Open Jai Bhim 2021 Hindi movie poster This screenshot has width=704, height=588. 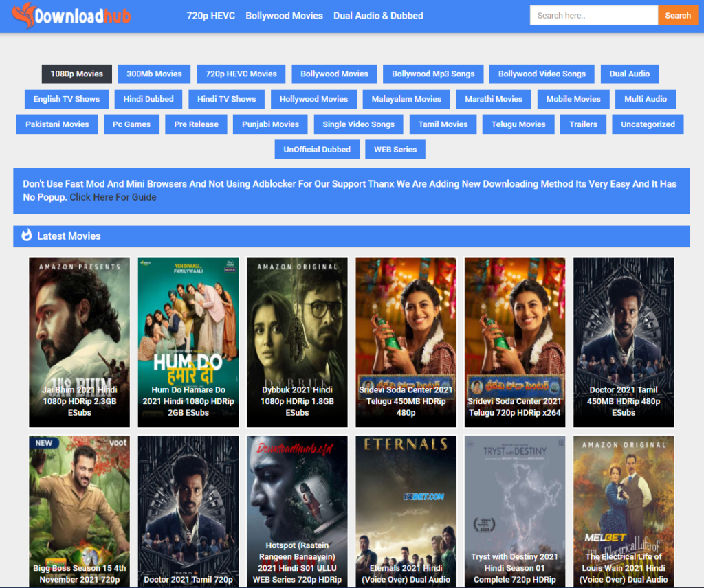[80, 342]
